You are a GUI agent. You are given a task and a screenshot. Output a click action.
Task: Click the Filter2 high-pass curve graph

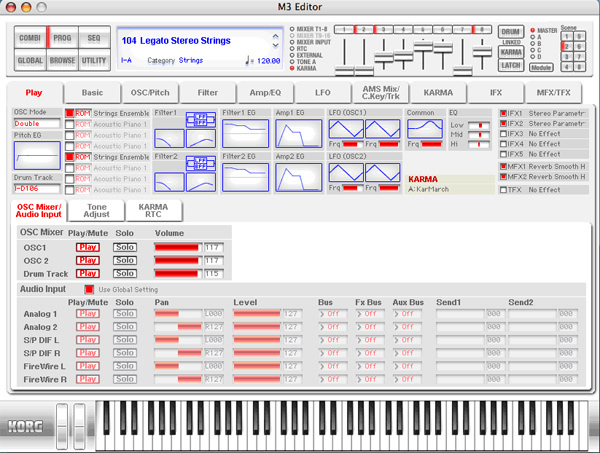[x=201, y=182]
